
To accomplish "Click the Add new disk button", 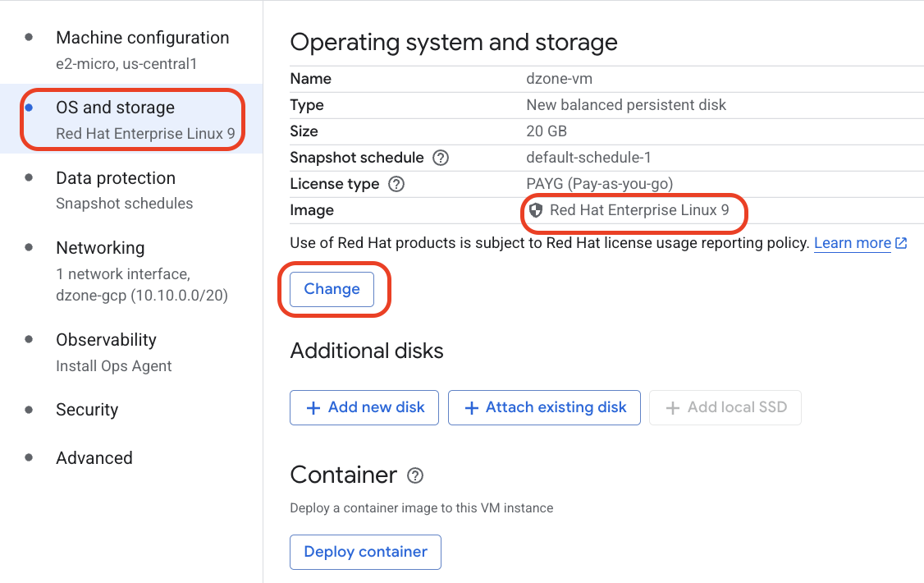I will [x=364, y=407].
